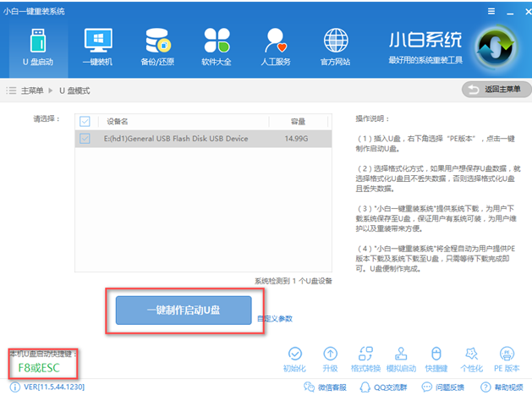Viewport: 532px width, 412px height.
Task: Click the 一键制作启动U盘 button
Action: pyautogui.click(x=184, y=310)
